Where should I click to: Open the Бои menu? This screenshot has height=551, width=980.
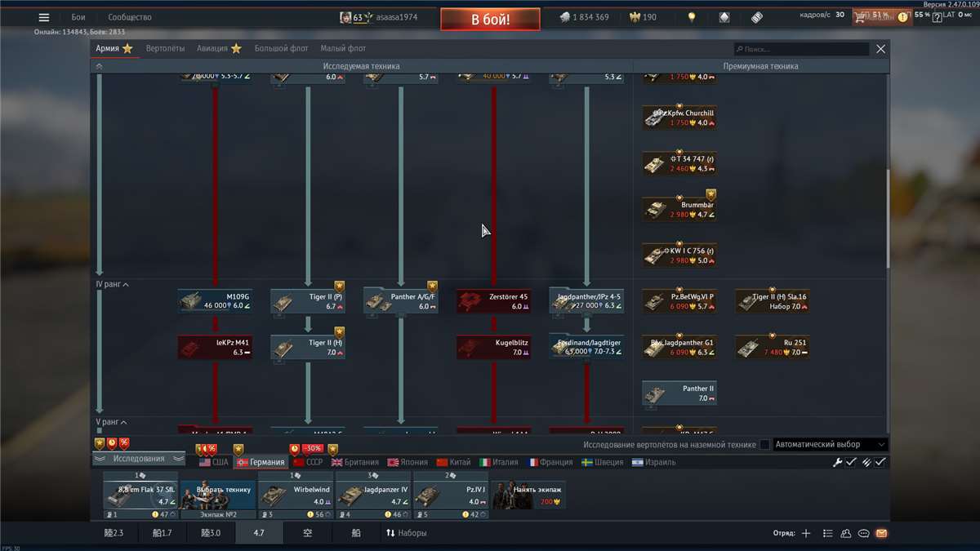[x=78, y=17]
